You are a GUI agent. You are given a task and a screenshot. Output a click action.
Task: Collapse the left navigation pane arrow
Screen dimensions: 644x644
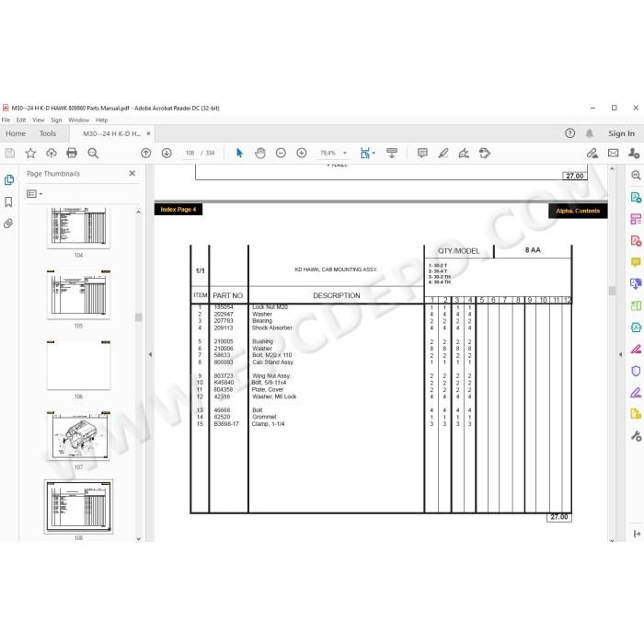150,354
